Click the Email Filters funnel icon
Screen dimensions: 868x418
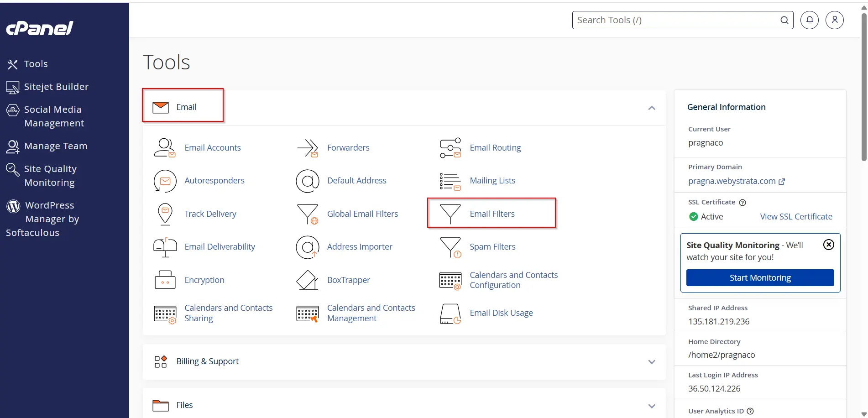coord(450,214)
